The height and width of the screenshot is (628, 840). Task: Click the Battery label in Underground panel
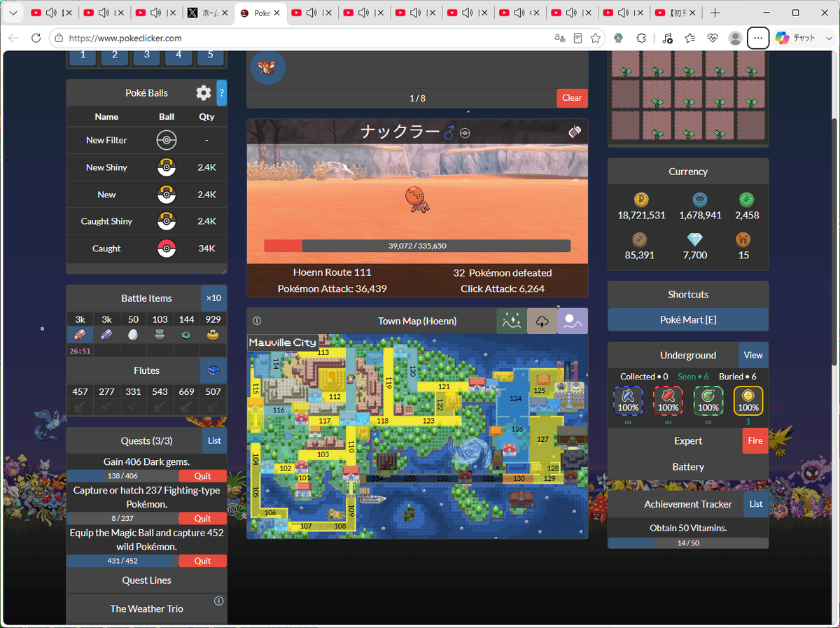(688, 467)
